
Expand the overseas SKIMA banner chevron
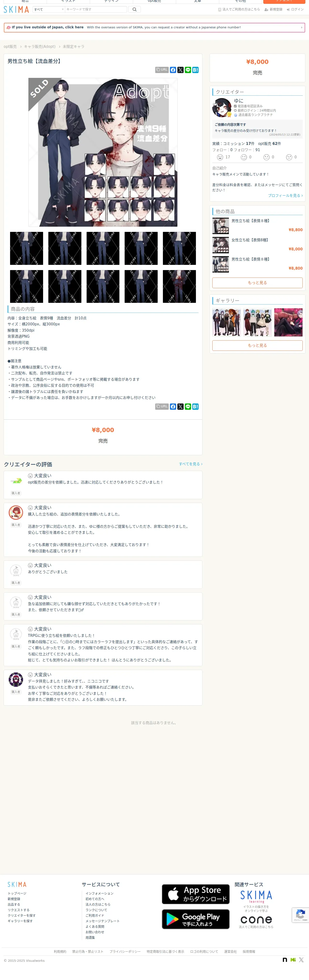[302, 27]
